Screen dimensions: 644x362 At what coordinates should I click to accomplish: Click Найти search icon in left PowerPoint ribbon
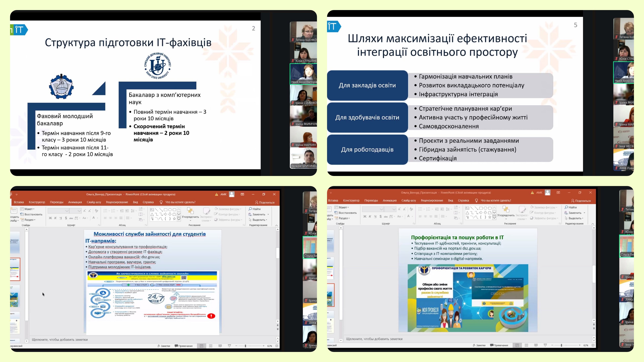click(x=250, y=209)
